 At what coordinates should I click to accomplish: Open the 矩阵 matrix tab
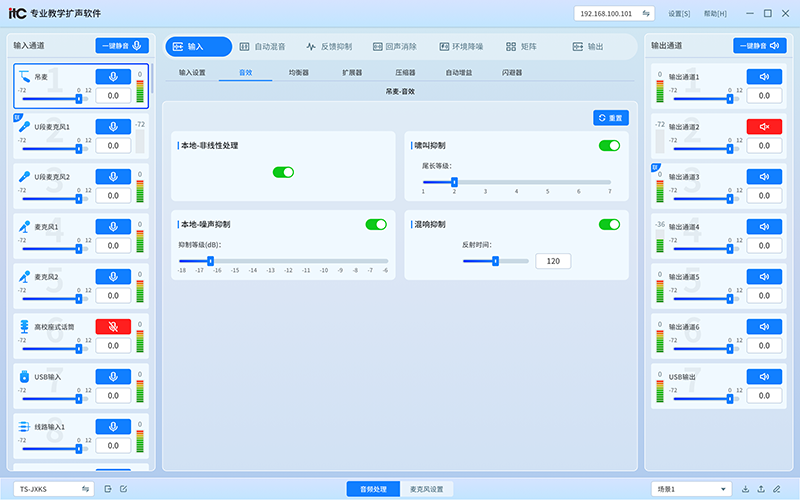click(x=521, y=46)
